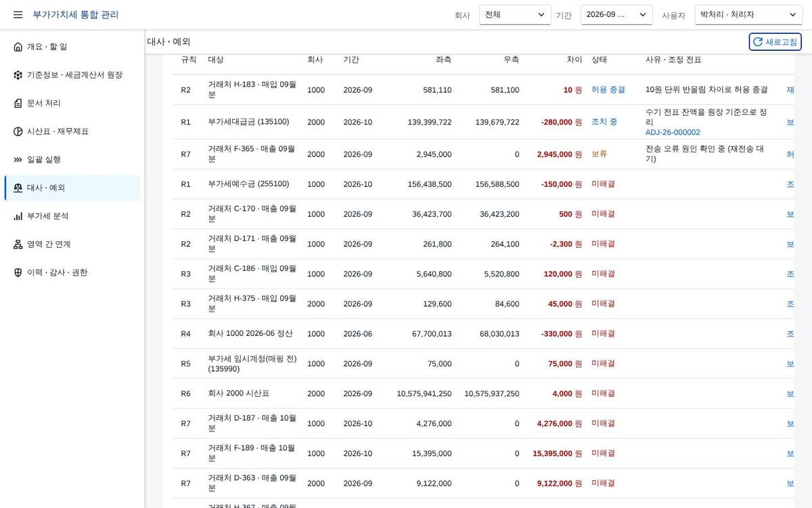This screenshot has height=508, width=812.
Task: Click the 좌측 column header
Action: click(443, 60)
